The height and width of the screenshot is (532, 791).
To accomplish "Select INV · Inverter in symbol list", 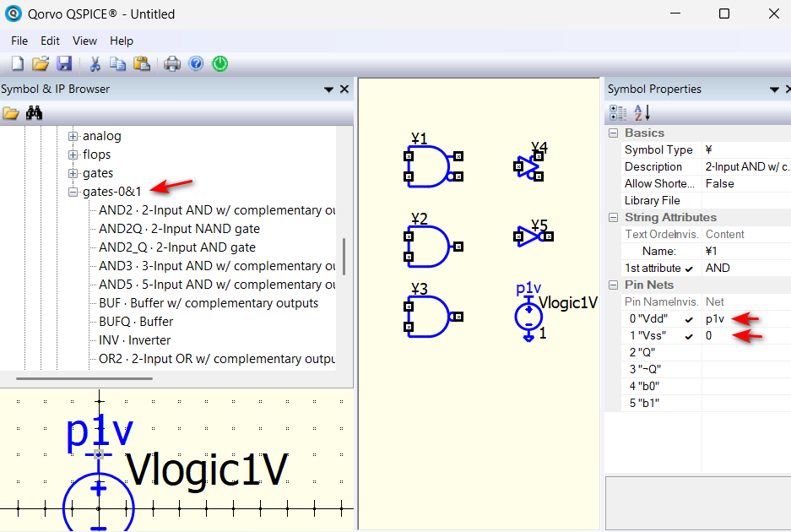I will [134, 340].
